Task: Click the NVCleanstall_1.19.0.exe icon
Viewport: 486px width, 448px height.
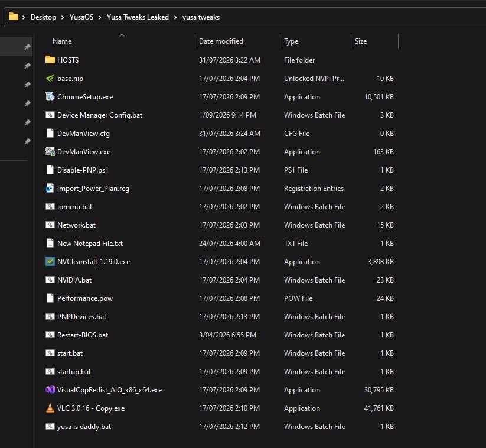Action: click(50, 261)
